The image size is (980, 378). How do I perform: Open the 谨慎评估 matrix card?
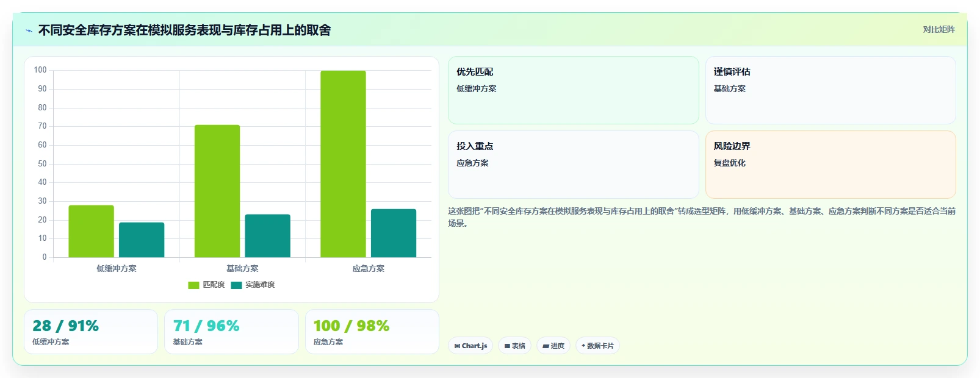coord(830,90)
